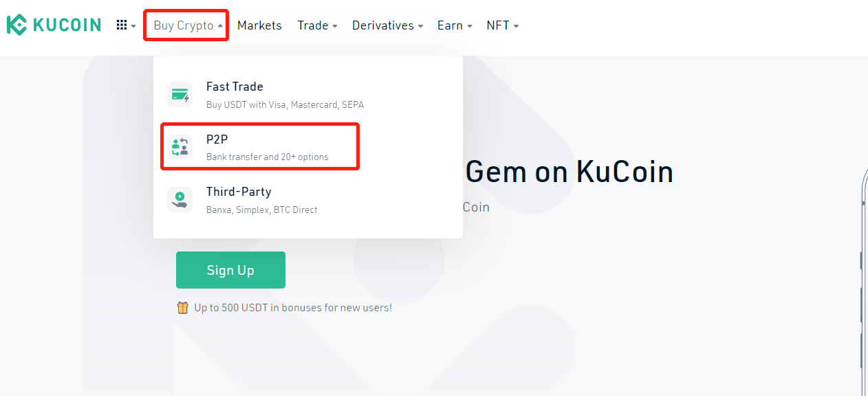Collapse the Buy Crypto dropdown arrow
This screenshot has width=868, height=404.
tap(220, 26)
